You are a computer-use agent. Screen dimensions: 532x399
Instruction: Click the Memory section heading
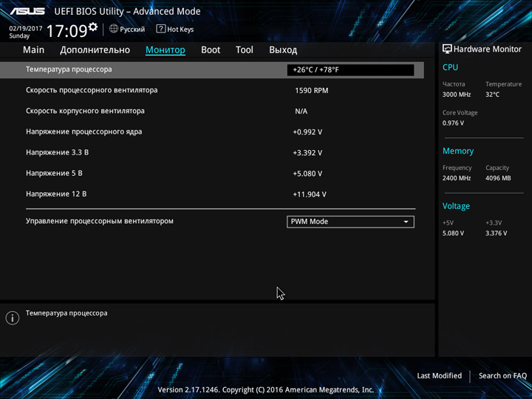(458, 151)
